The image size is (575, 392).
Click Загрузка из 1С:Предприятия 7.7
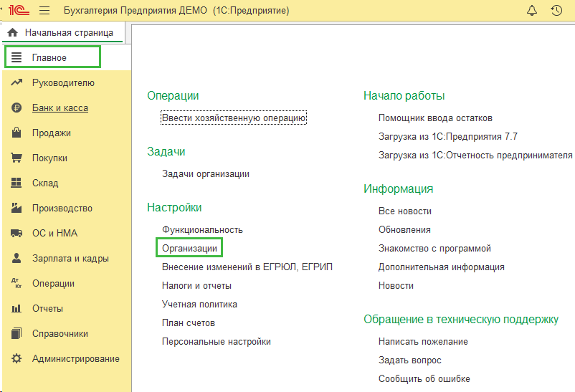click(448, 136)
